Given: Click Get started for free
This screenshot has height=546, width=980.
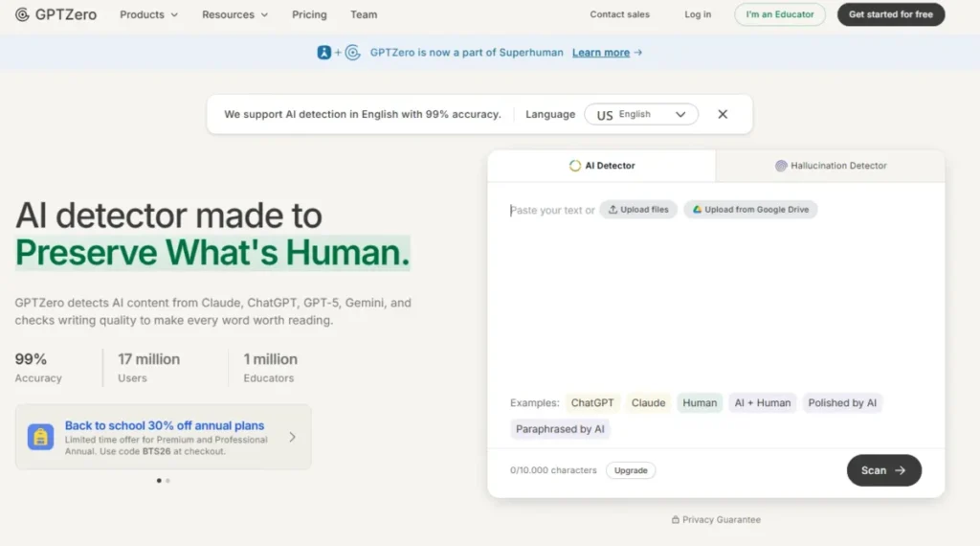Looking at the screenshot, I should pos(891,14).
